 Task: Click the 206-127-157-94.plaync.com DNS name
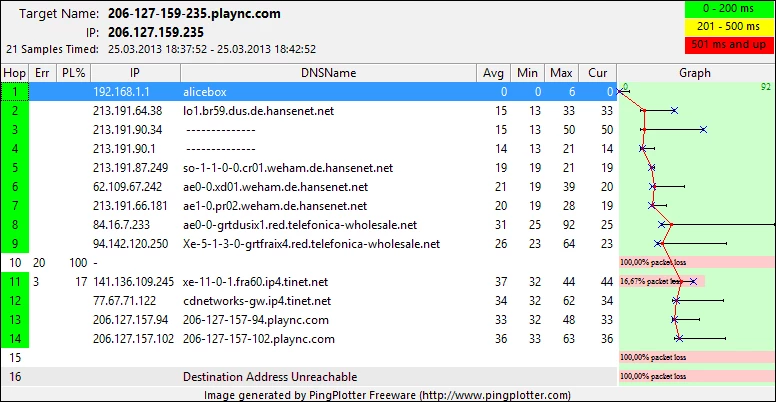[x=255, y=320]
